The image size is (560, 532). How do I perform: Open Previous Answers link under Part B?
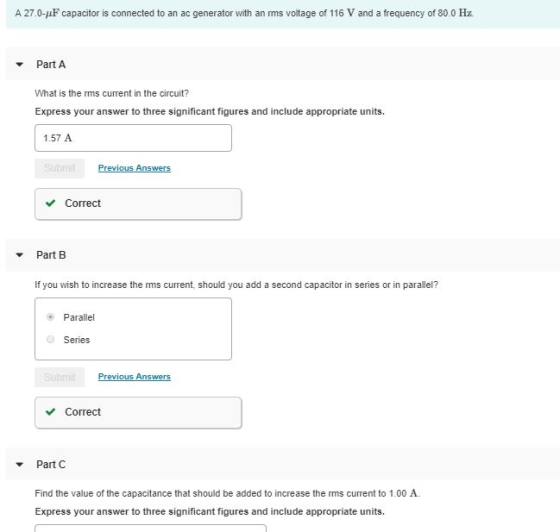[x=134, y=376]
